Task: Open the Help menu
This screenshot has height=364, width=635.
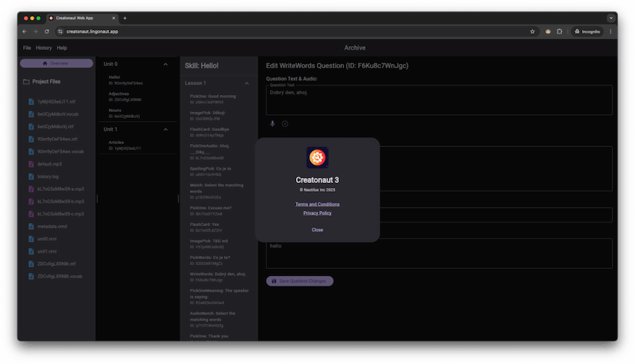Action: (62, 48)
